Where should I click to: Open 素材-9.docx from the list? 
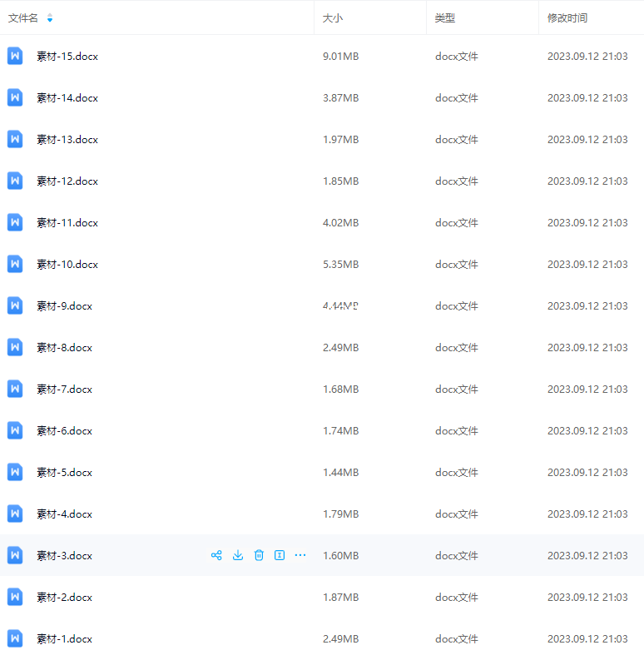(x=64, y=305)
